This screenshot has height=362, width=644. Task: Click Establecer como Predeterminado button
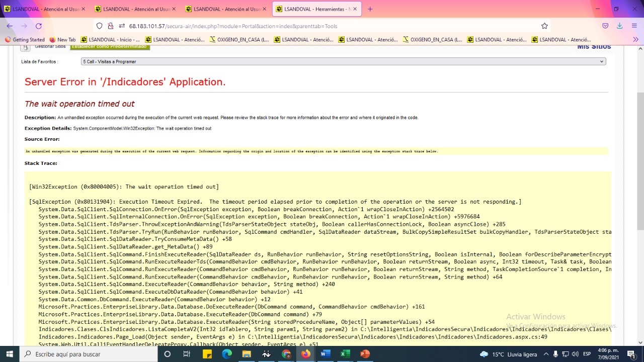click(x=110, y=47)
